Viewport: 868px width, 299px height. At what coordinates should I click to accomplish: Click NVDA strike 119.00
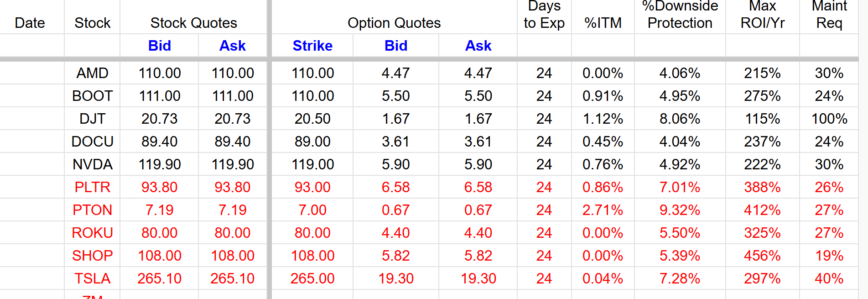tap(312, 164)
